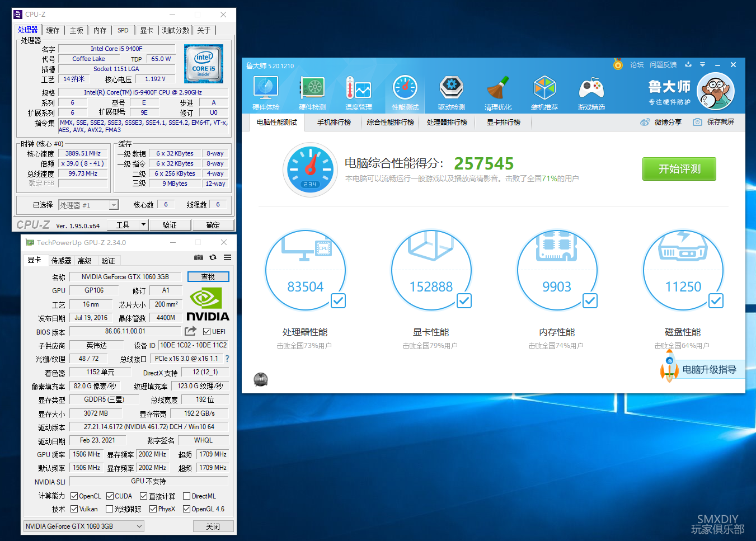Switch to CPU-Z 内存 tab
Image resolution: width=756 pixels, height=541 pixels.
(x=100, y=30)
